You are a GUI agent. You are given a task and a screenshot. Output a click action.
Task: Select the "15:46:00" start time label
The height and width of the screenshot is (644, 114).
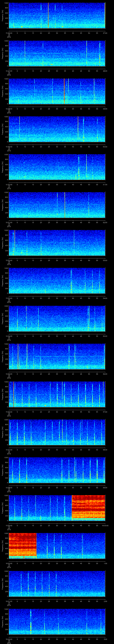pos(9,33)
